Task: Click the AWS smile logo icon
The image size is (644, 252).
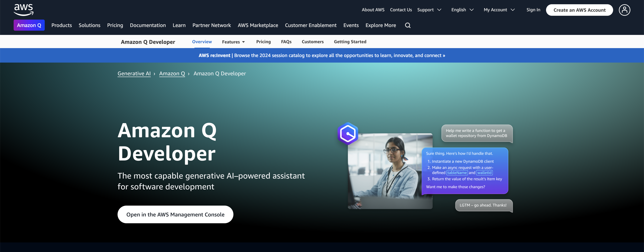Action: click(23, 9)
